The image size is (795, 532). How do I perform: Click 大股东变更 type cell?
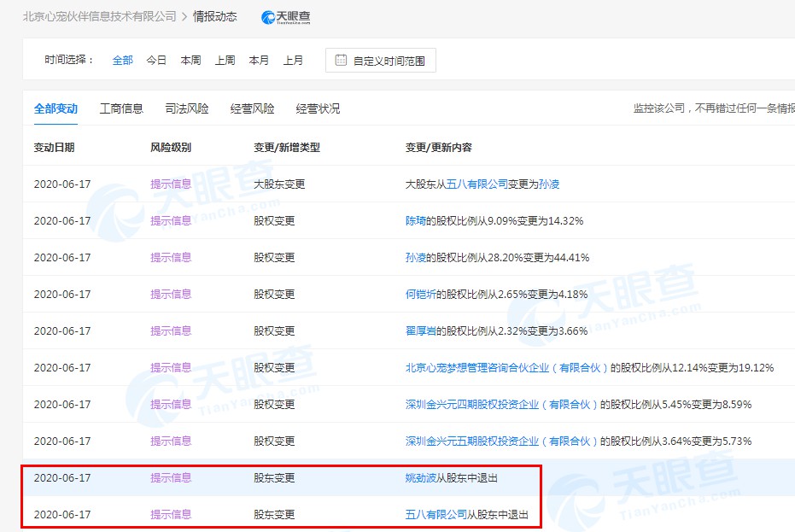pos(279,184)
